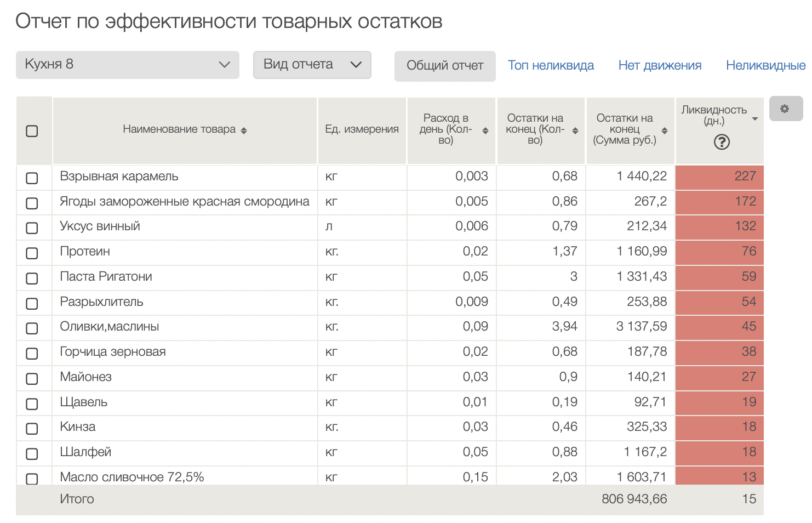Select the Шалфей row checkbox
The image size is (812, 523).
32,454
